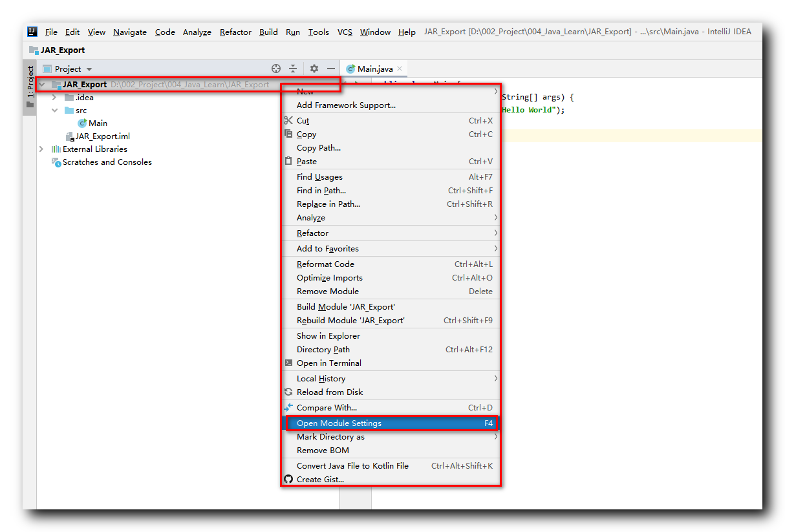Click the Main class icon in src folder
Viewport: 785px width, 532px height.
click(x=82, y=123)
